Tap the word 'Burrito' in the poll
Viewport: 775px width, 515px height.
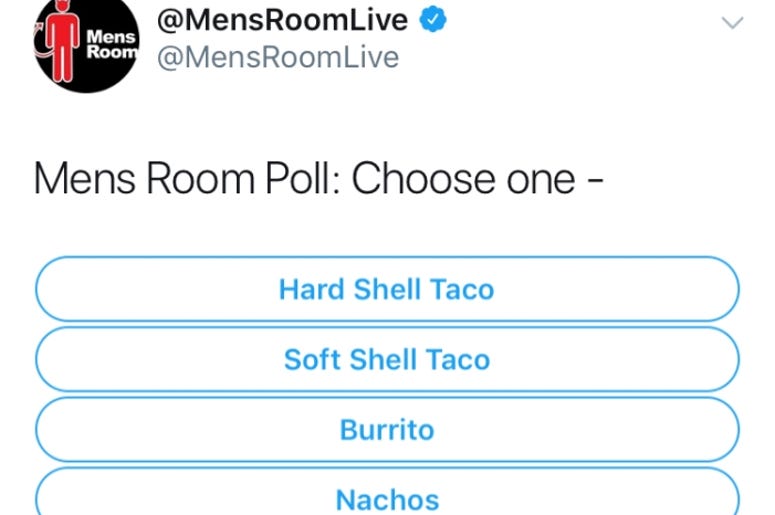click(387, 429)
